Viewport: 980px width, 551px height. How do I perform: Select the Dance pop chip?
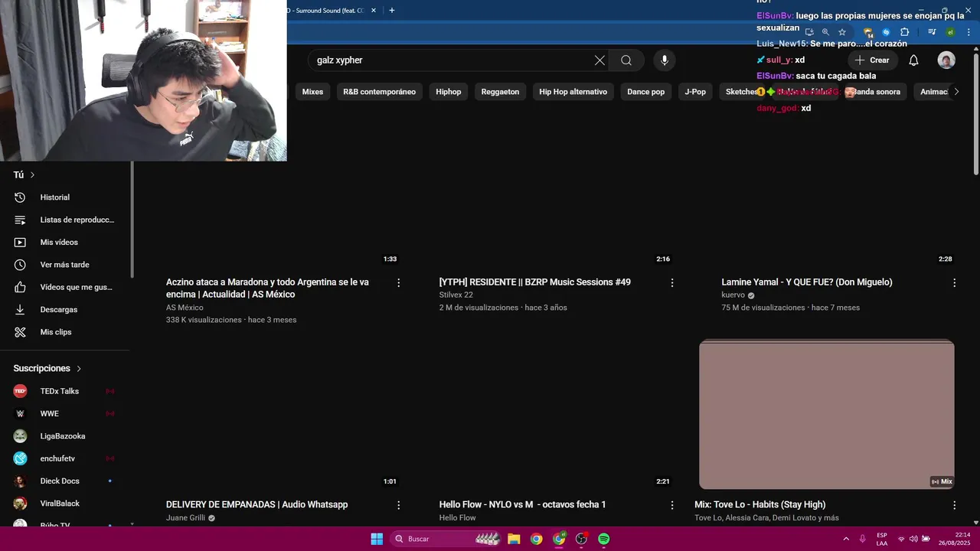[646, 92]
